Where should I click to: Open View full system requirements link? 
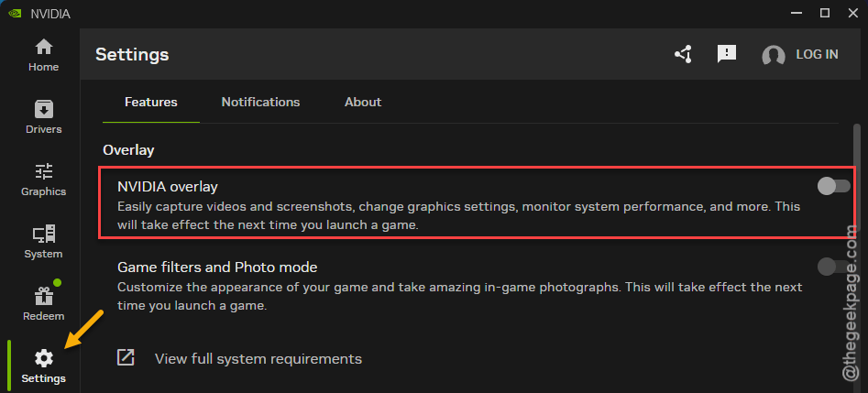point(258,359)
